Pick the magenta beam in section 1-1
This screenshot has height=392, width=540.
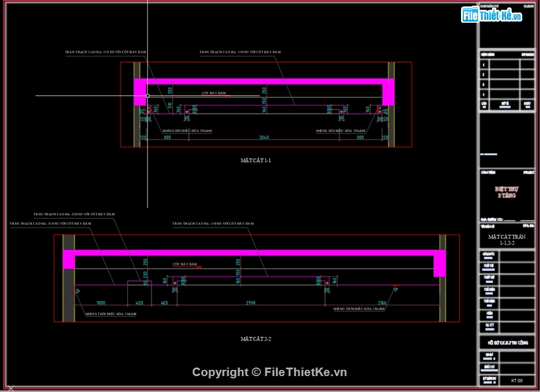pos(264,82)
